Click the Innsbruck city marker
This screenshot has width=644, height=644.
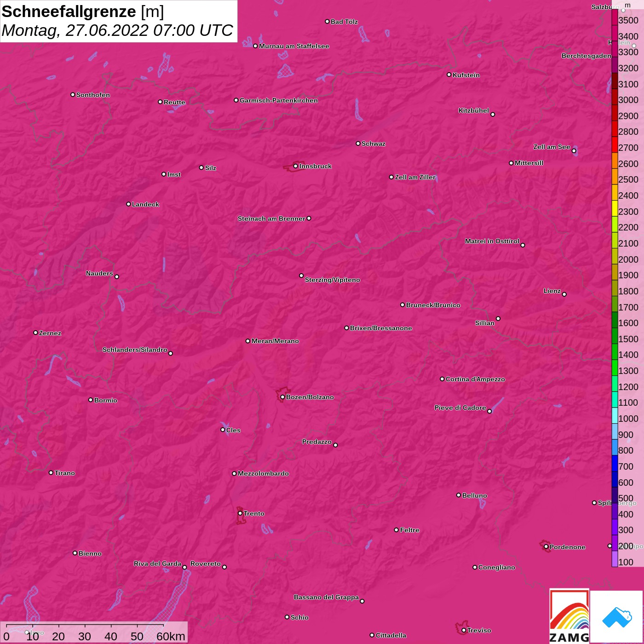coord(295,166)
